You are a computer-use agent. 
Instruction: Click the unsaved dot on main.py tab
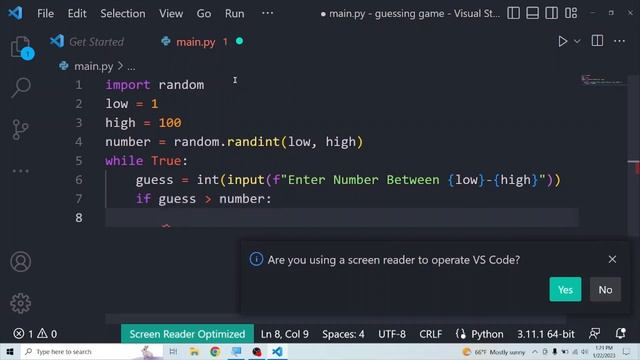coord(240,41)
